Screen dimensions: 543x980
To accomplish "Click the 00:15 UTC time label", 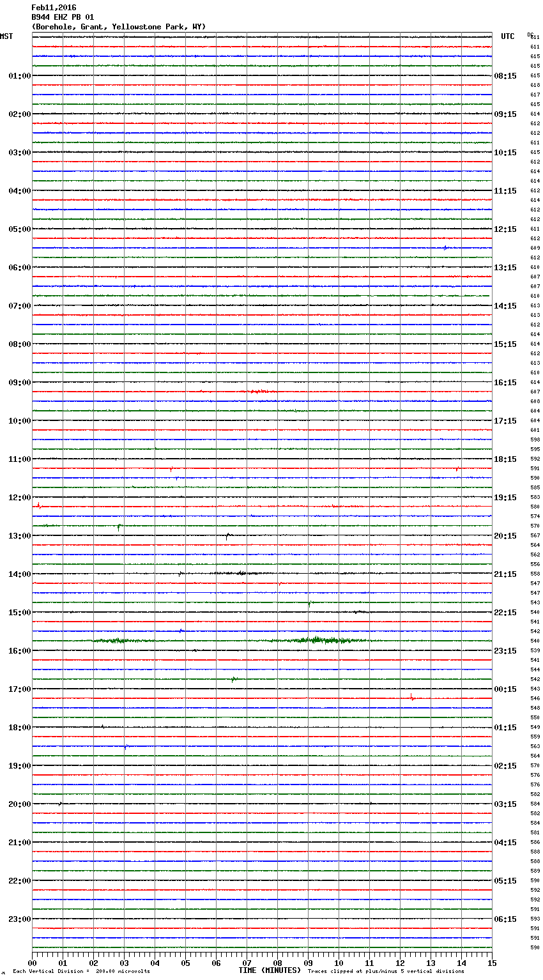I will pos(505,689).
